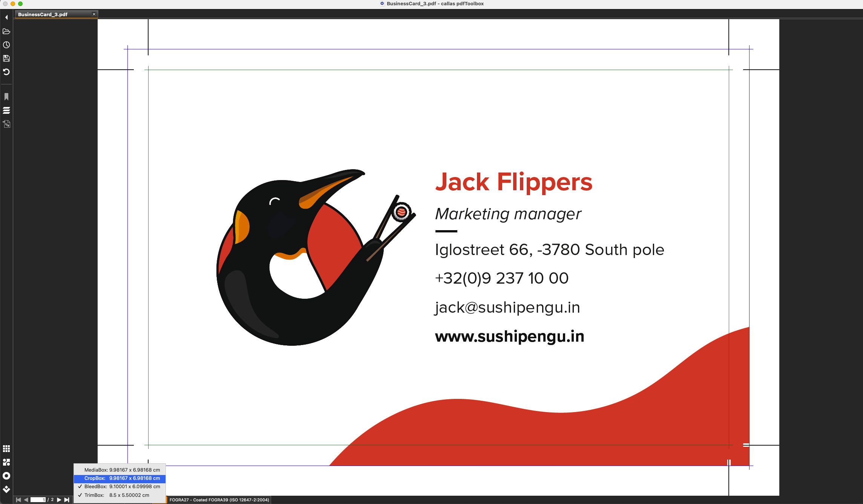Save the document with the floppy icon
This screenshot has width=863, height=504.
tap(6, 58)
